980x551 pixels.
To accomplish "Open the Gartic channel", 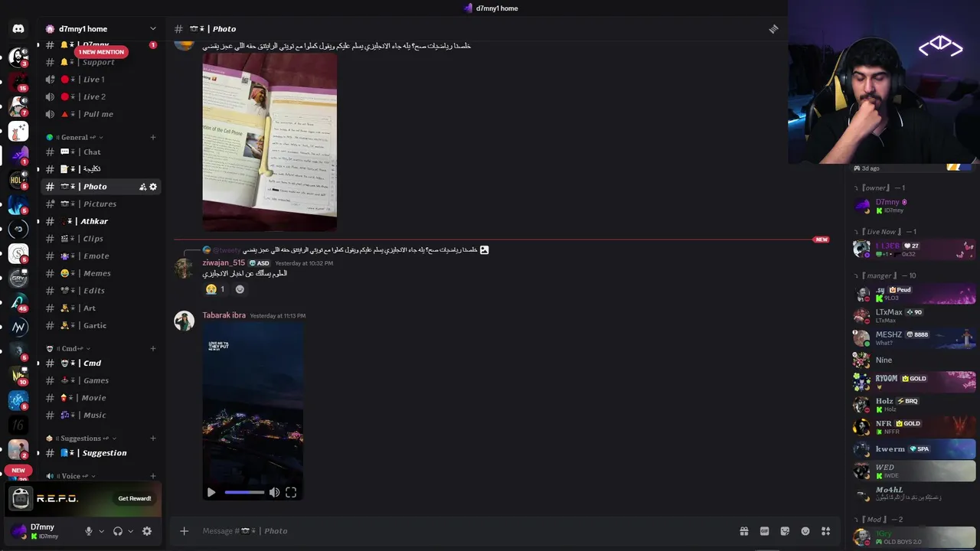I will click(101, 325).
